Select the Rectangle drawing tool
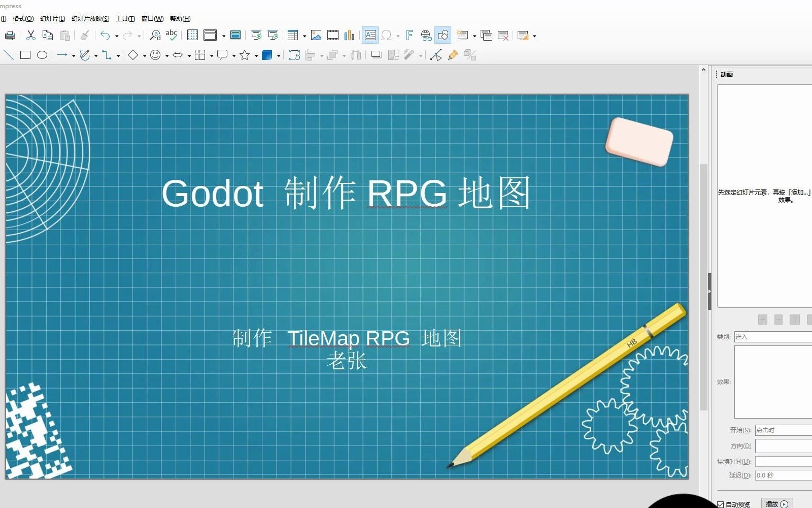The height and width of the screenshot is (508, 812). point(25,55)
